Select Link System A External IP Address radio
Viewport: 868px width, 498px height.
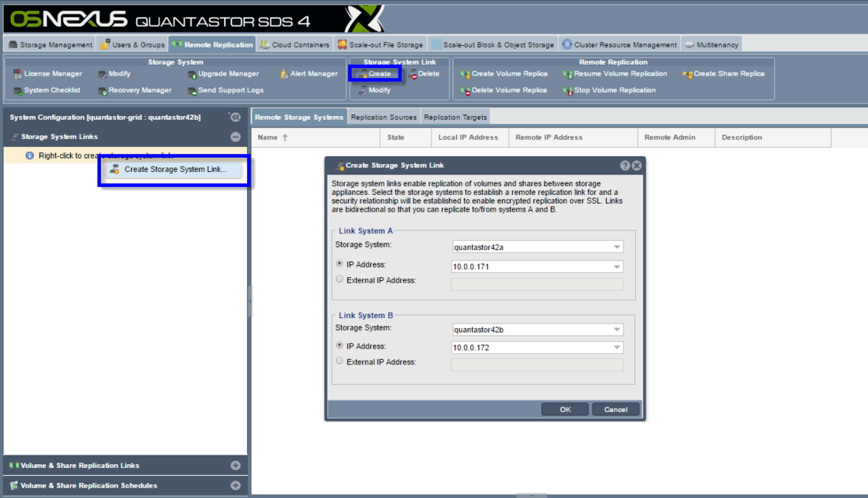339,279
